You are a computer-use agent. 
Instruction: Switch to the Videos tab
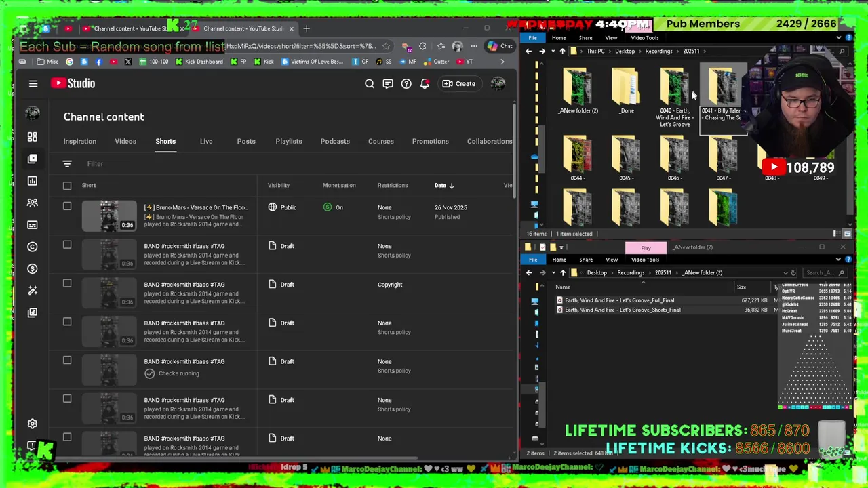coord(125,141)
